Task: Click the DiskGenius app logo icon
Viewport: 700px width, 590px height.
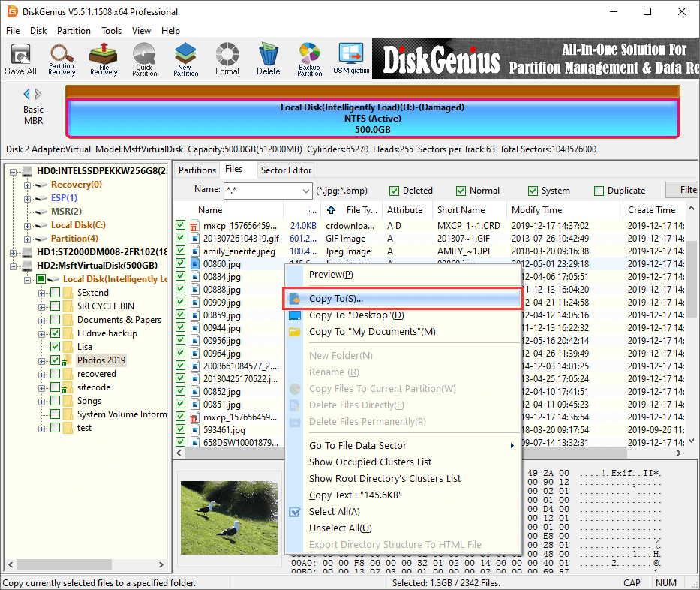Action: [x=13, y=11]
